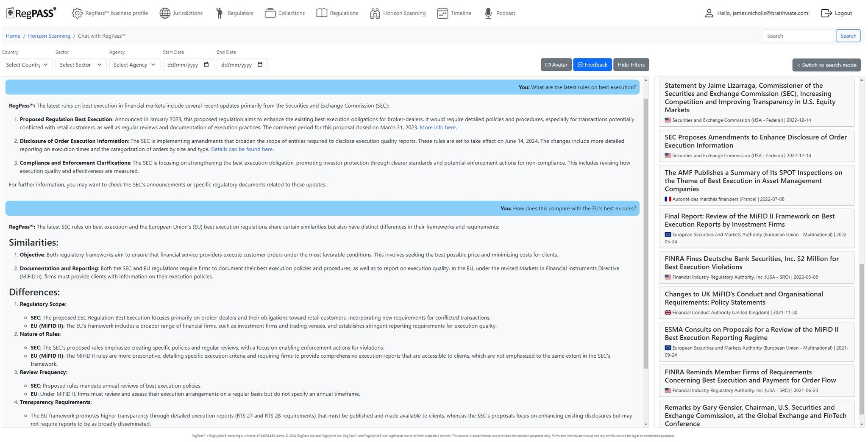Click chat panel scroll-down arrow
The height and width of the screenshot is (442, 868).
click(x=646, y=424)
